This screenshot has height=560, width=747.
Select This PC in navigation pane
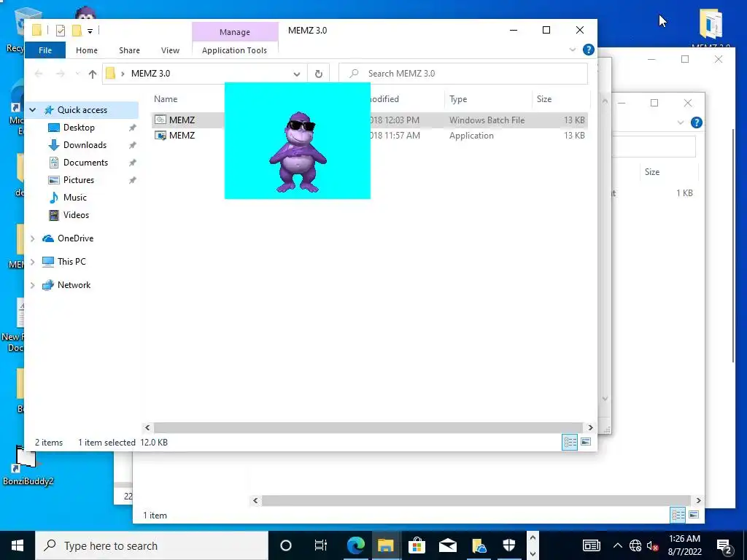pyautogui.click(x=71, y=262)
